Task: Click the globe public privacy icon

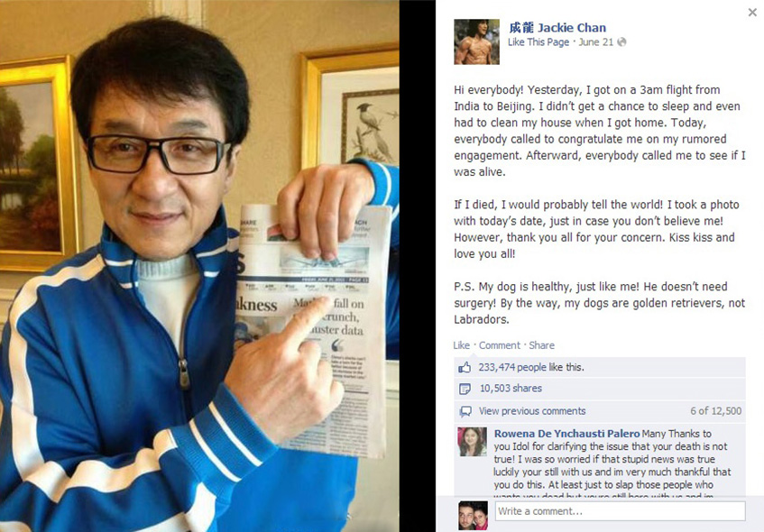Action: point(621,42)
